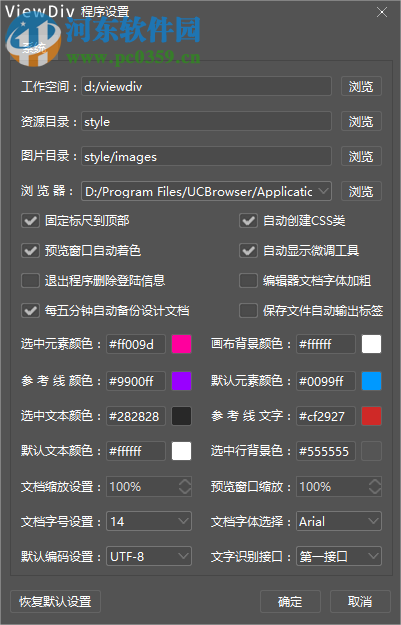Uncheck 自动创建CSS类
This screenshot has width=401, height=625.
[x=248, y=220]
